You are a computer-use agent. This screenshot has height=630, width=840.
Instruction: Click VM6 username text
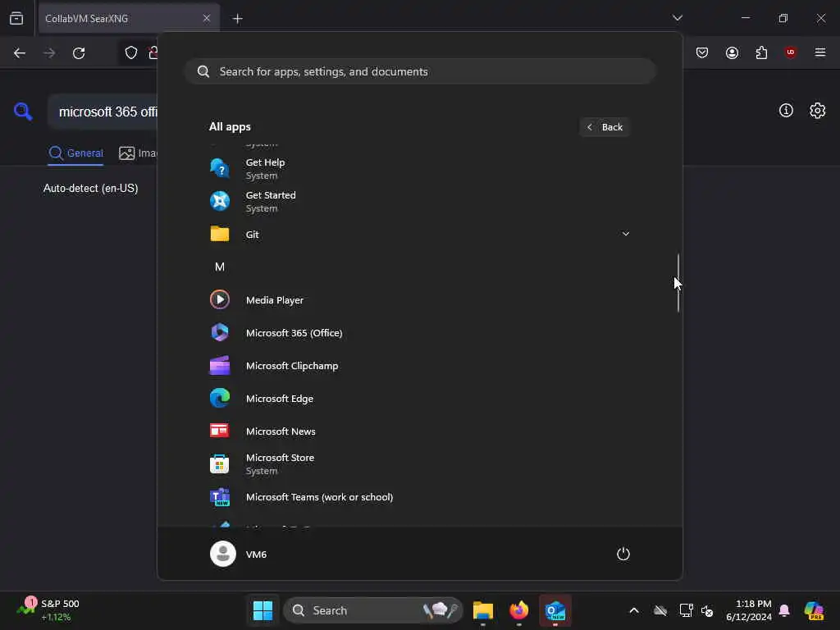[x=256, y=555]
